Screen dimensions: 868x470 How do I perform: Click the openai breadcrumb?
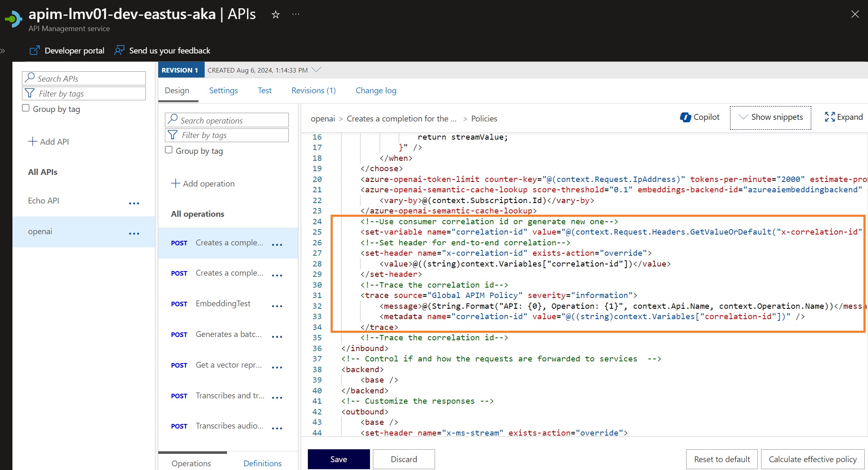click(323, 119)
